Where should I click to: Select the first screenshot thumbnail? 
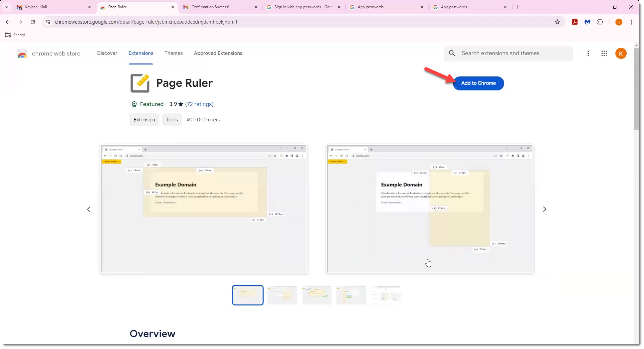coord(248,295)
